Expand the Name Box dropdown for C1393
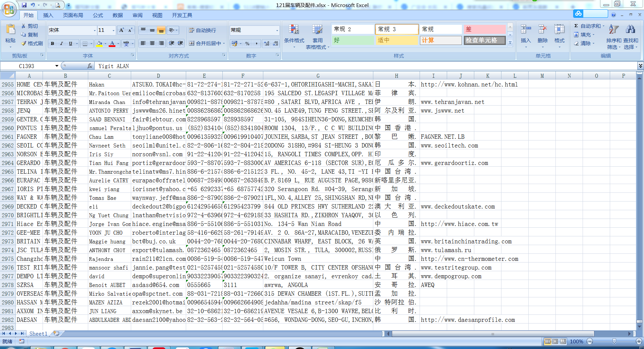Viewport: 644px width, 349px height. pos(57,66)
